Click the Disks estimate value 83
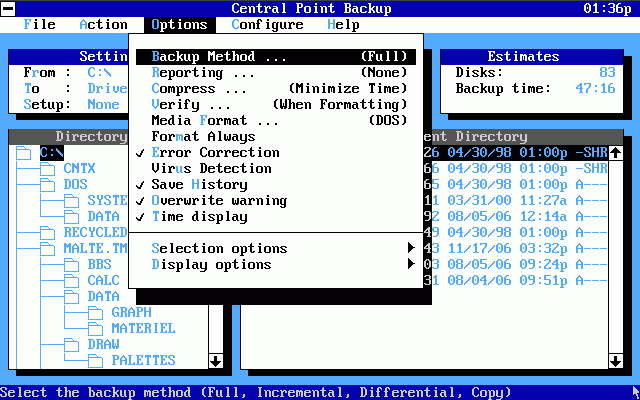The width and height of the screenshot is (640, 400). pyautogui.click(x=607, y=73)
